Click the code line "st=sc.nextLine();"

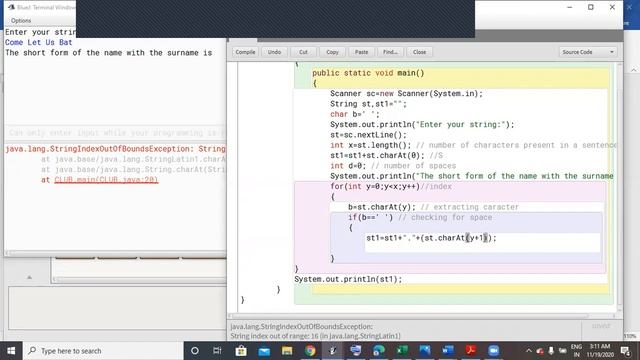[x=368, y=135]
